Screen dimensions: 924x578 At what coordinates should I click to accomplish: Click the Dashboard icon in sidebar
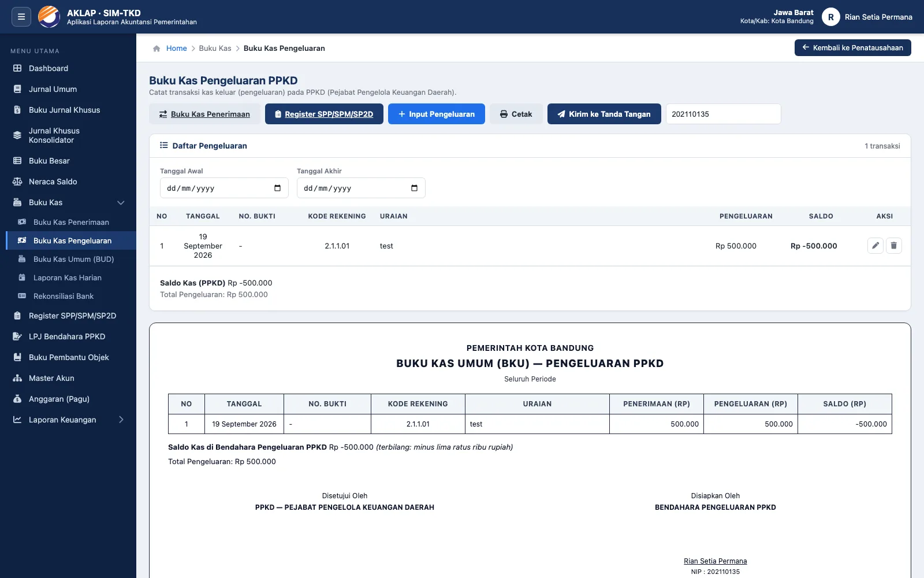17,68
